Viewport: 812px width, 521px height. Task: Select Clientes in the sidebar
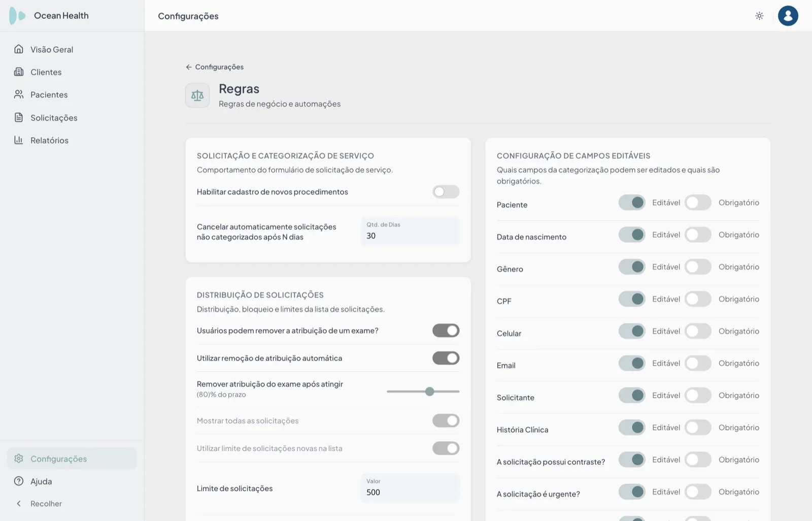point(72,72)
